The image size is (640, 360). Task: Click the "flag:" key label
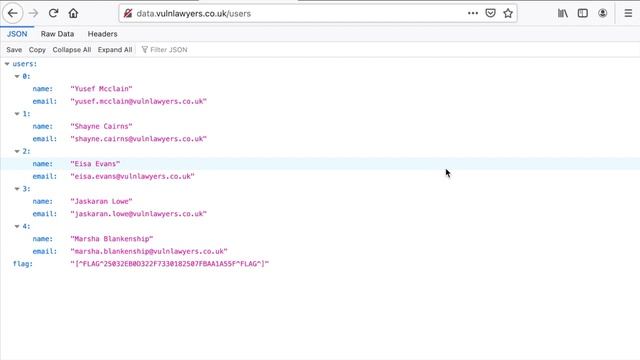(x=23, y=264)
